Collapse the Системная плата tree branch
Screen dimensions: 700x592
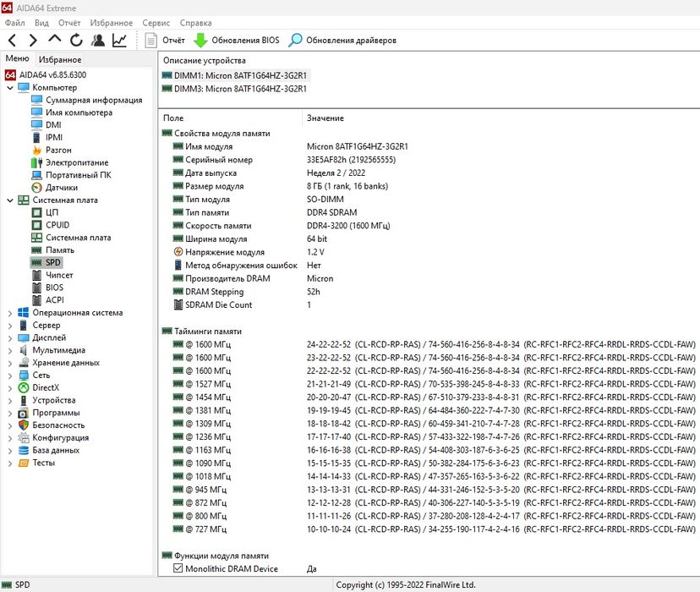[10, 200]
